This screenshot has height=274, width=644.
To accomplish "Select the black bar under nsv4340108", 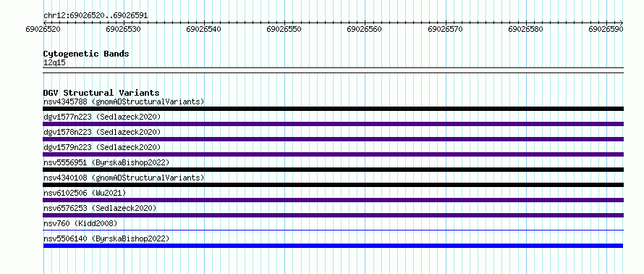I will coord(334,185).
